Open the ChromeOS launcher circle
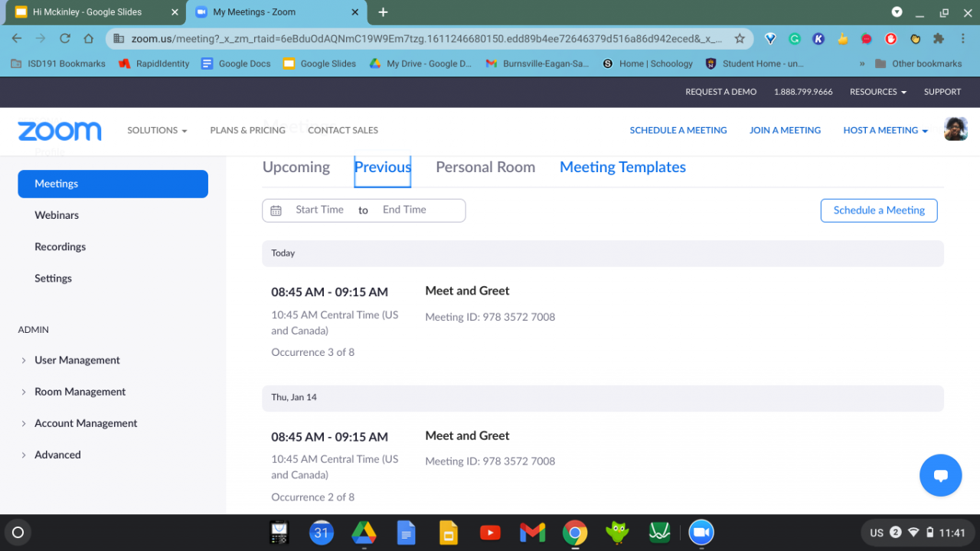 tap(18, 533)
